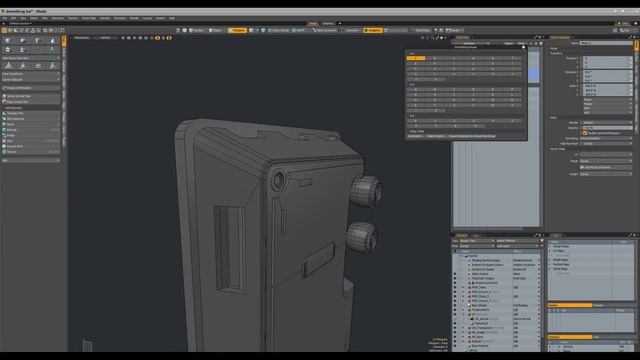Activate the Bevel tool
640x360 pixels.
tap(31, 124)
